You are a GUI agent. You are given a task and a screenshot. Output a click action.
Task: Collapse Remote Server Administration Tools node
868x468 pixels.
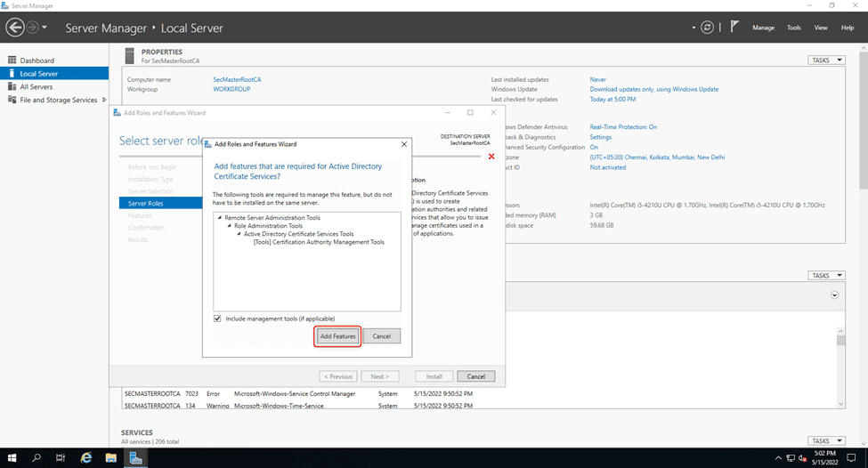point(220,218)
